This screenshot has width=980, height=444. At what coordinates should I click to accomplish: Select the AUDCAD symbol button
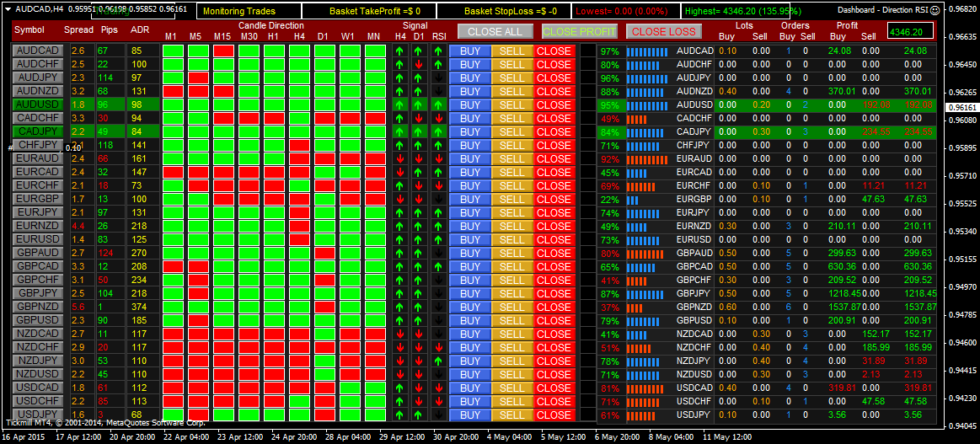pos(38,51)
